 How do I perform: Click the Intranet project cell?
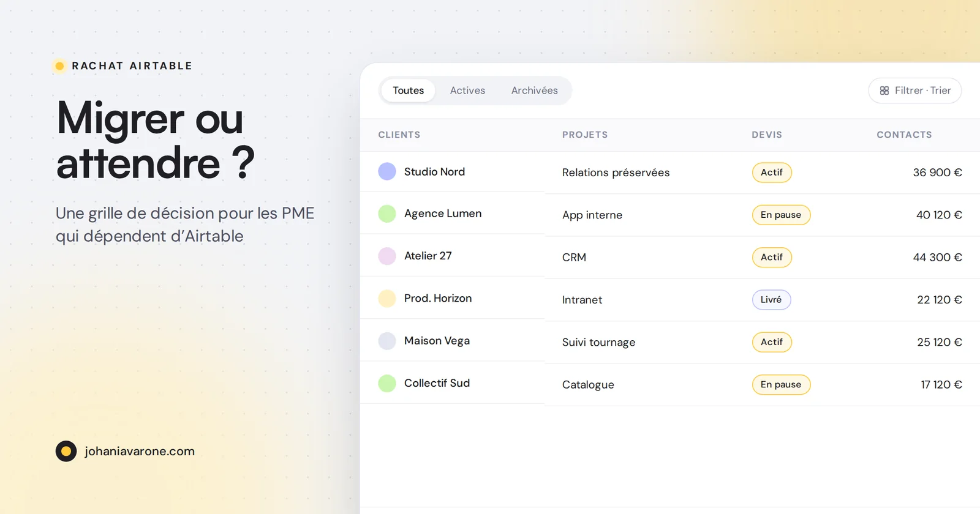(582, 300)
